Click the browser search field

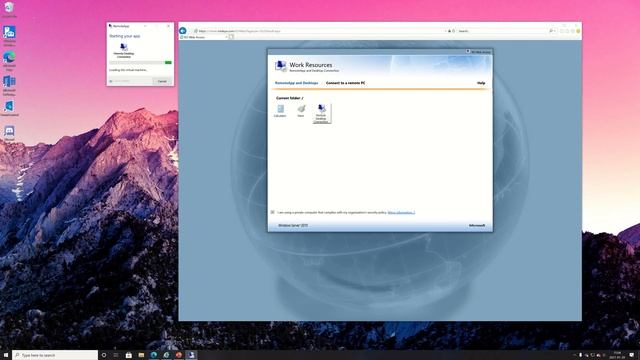tap(503, 31)
